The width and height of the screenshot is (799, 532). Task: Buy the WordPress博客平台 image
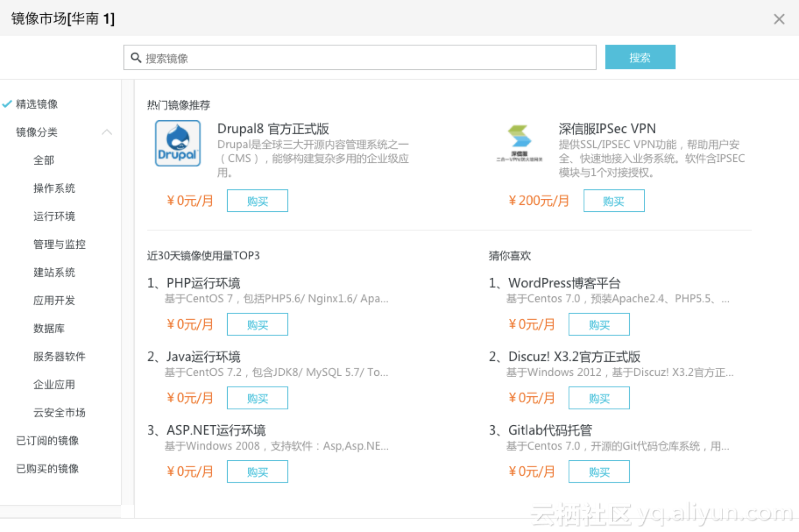point(599,324)
